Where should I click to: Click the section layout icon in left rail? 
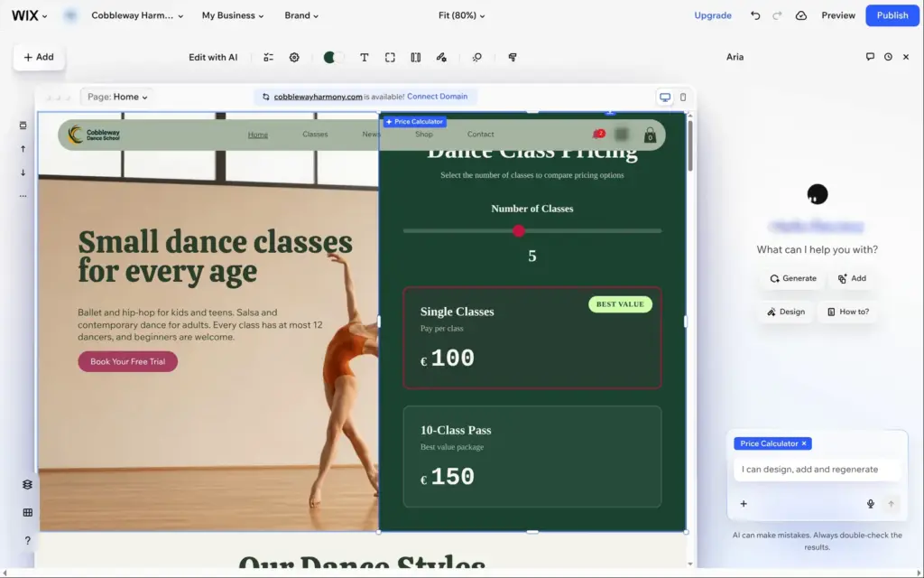click(x=23, y=126)
